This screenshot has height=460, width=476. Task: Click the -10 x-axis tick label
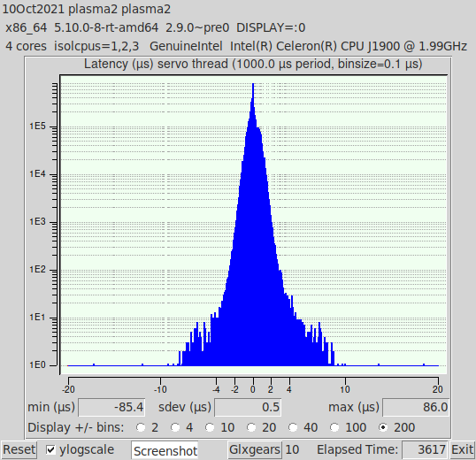tap(160, 389)
